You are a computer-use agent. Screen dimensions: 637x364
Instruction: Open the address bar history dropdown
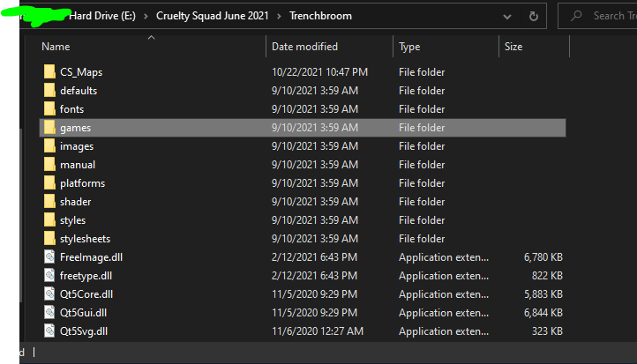click(x=506, y=16)
